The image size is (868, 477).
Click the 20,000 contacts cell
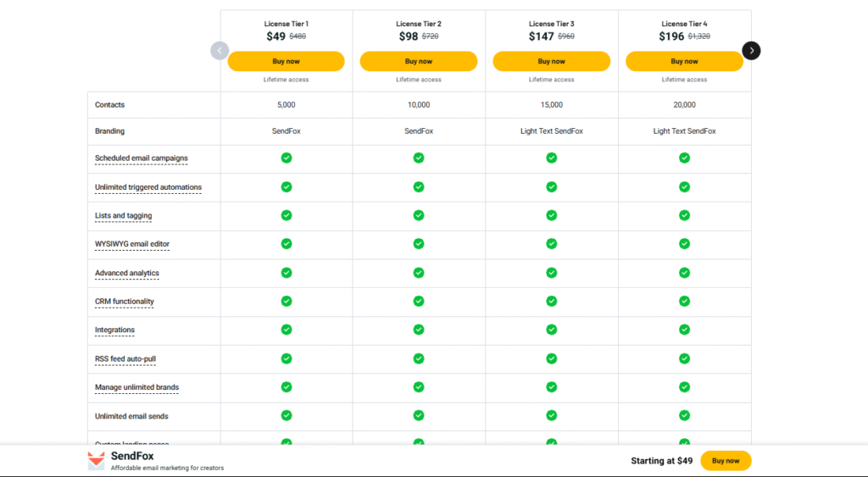[684, 104]
